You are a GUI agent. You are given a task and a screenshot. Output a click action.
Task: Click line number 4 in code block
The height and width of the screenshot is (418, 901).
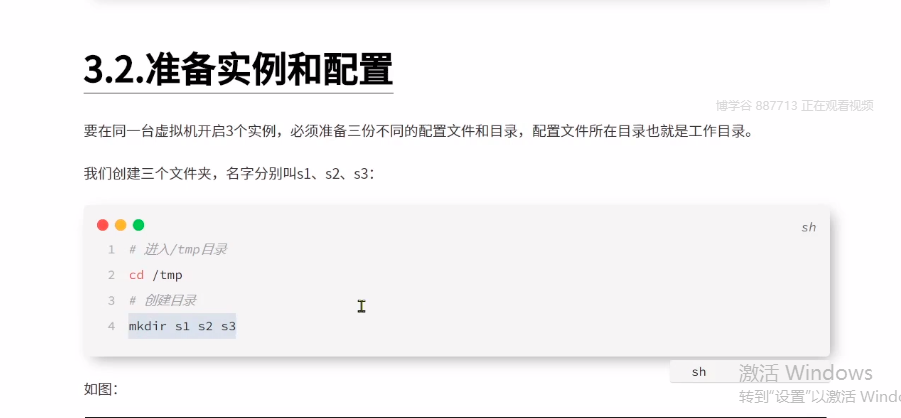click(x=111, y=326)
